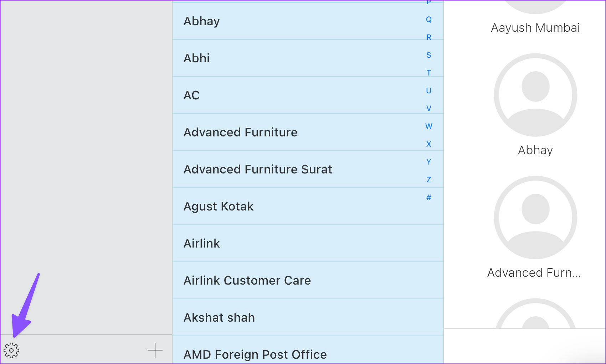Click the Aayush Mumbai contact name
This screenshot has height=364, width=606.
535,28
